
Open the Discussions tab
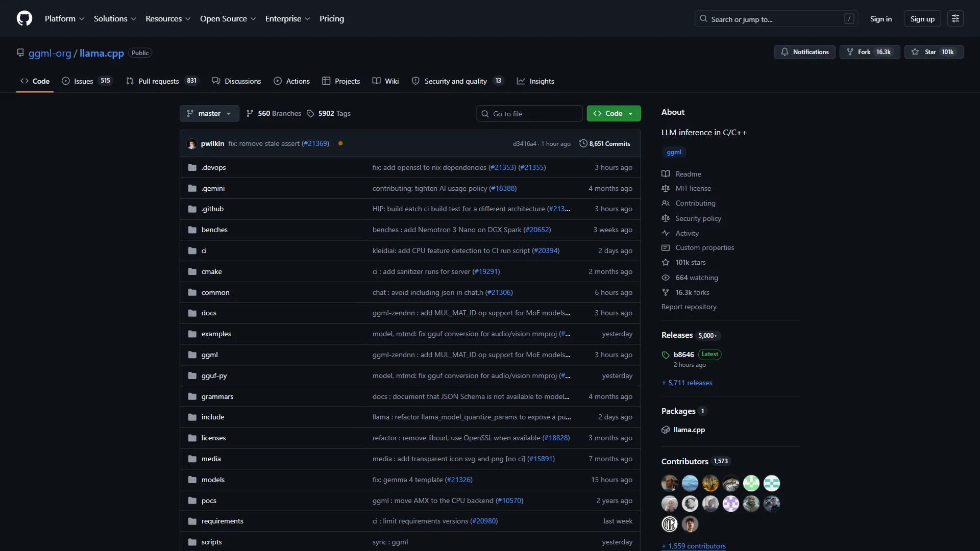coord(236,81)
